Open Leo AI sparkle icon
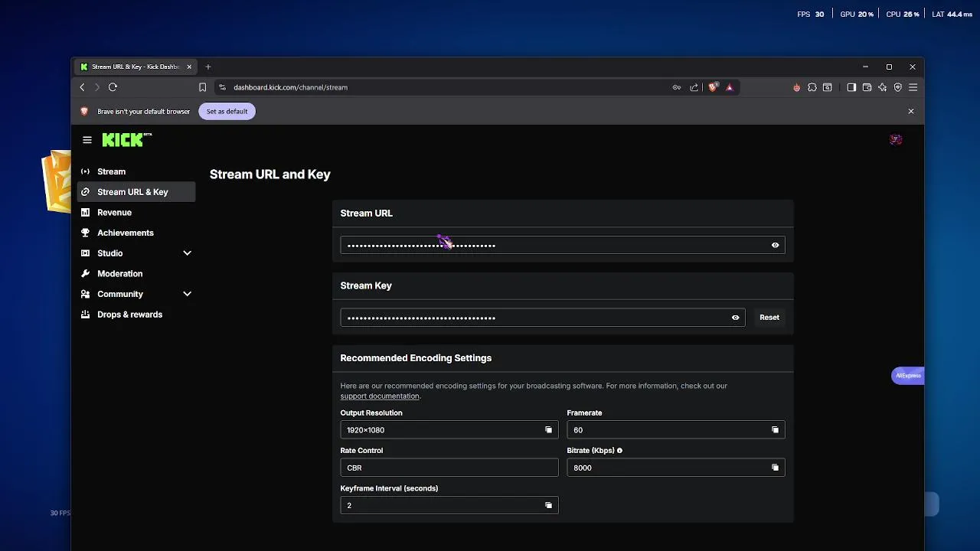 click(x=882, y=87)
